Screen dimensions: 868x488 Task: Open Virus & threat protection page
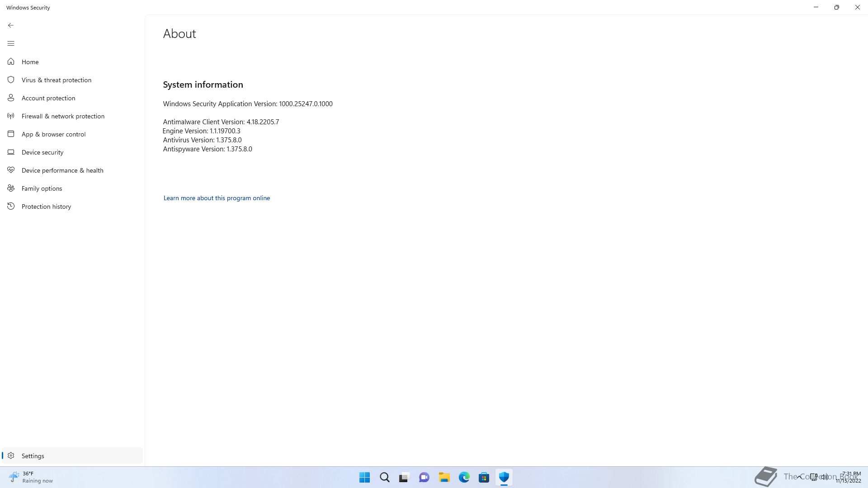click(x=72, y=80)
